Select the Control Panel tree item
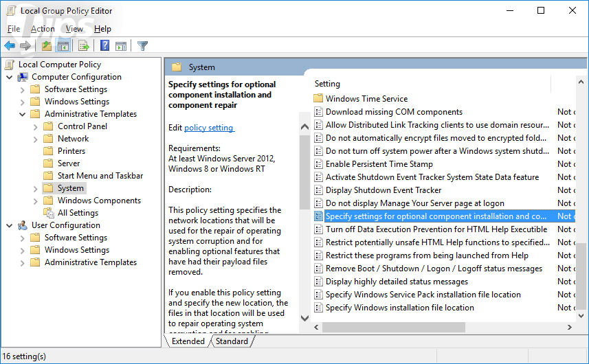Screen dimensions: 589x364 tap(82, 126)
